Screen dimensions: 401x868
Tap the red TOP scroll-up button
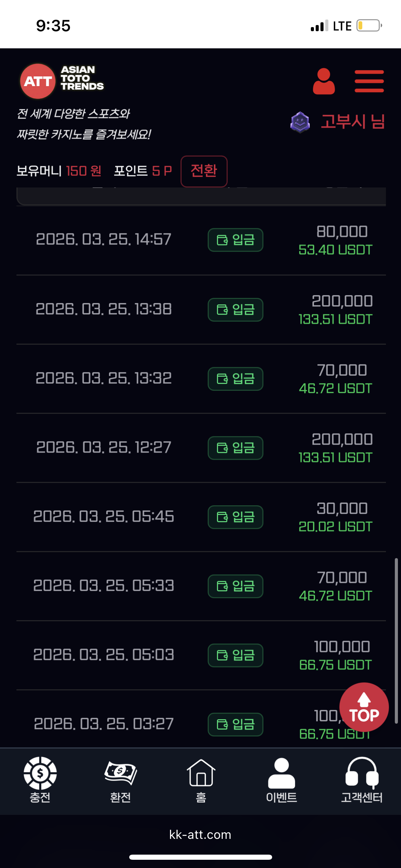click(364, 707)
